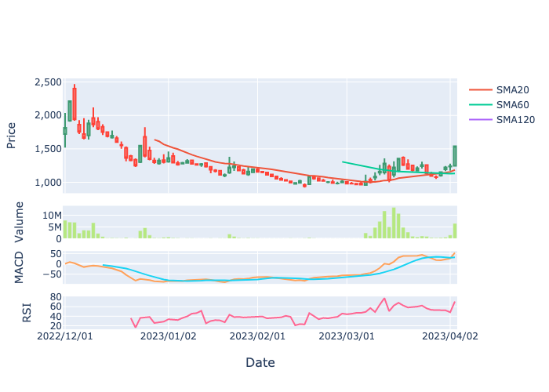Click the RSI axis title
Viewport: 549px width, 392px height.
(27, 312)
